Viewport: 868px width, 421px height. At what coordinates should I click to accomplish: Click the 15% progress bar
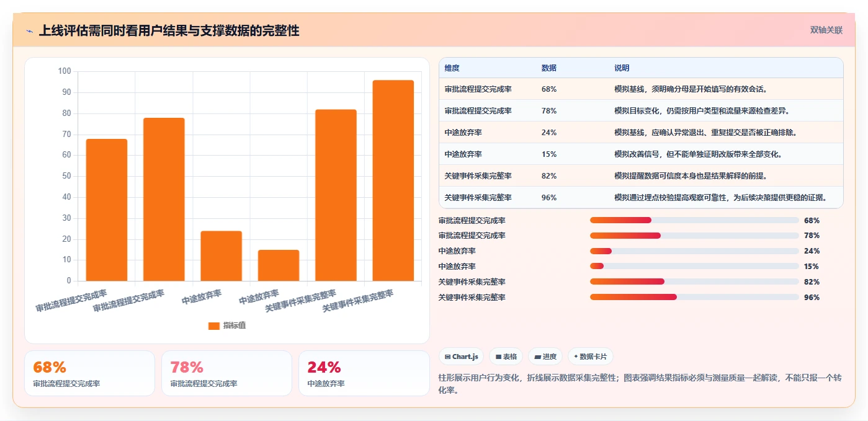tap(694, 267)
